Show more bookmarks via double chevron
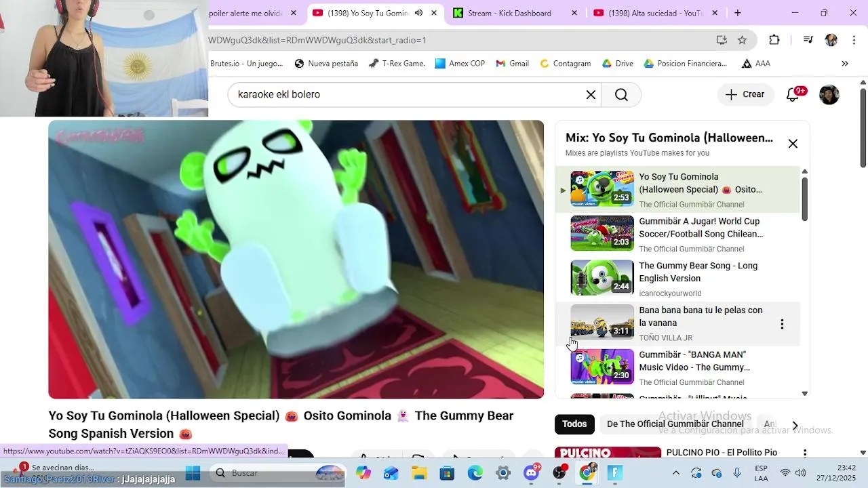 click(845, 64)
